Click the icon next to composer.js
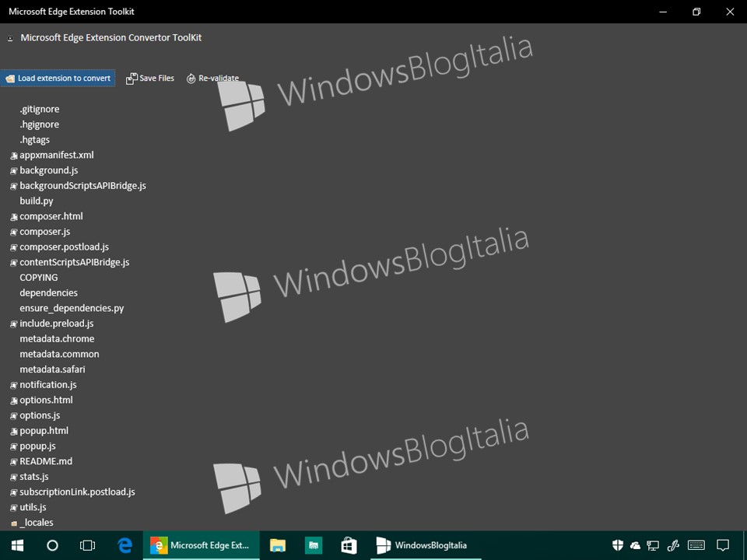 click(x=14, y=233)
